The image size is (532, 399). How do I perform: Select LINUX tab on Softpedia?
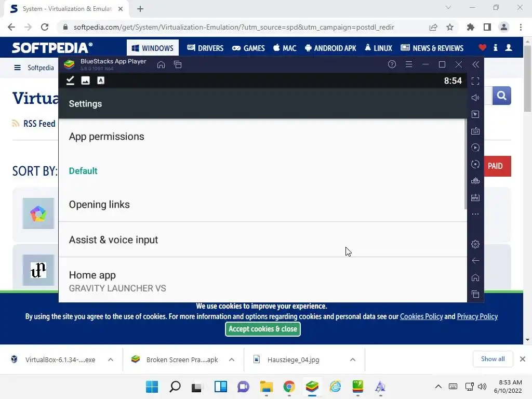378,48
